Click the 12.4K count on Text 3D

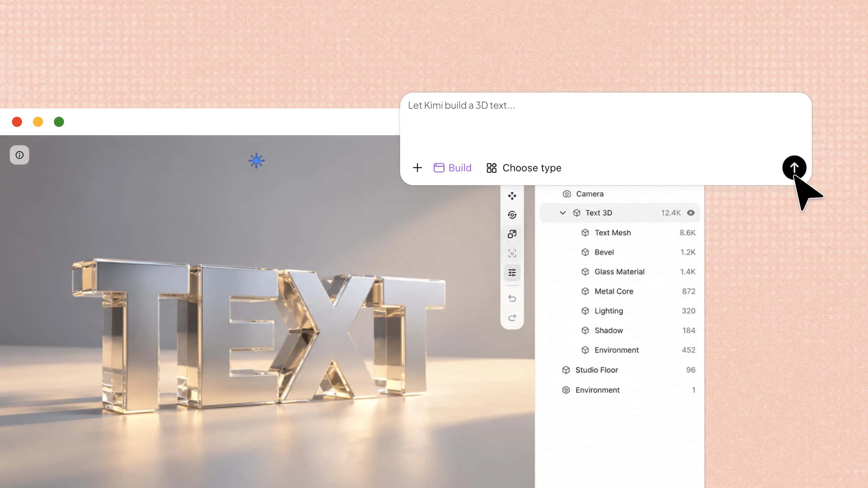(671, 213)
